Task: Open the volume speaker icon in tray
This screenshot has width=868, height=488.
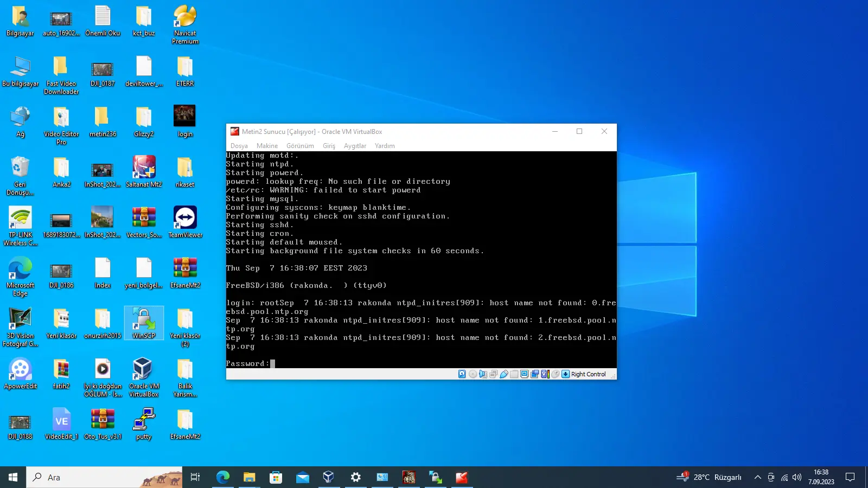Action: tap(797, 477)
